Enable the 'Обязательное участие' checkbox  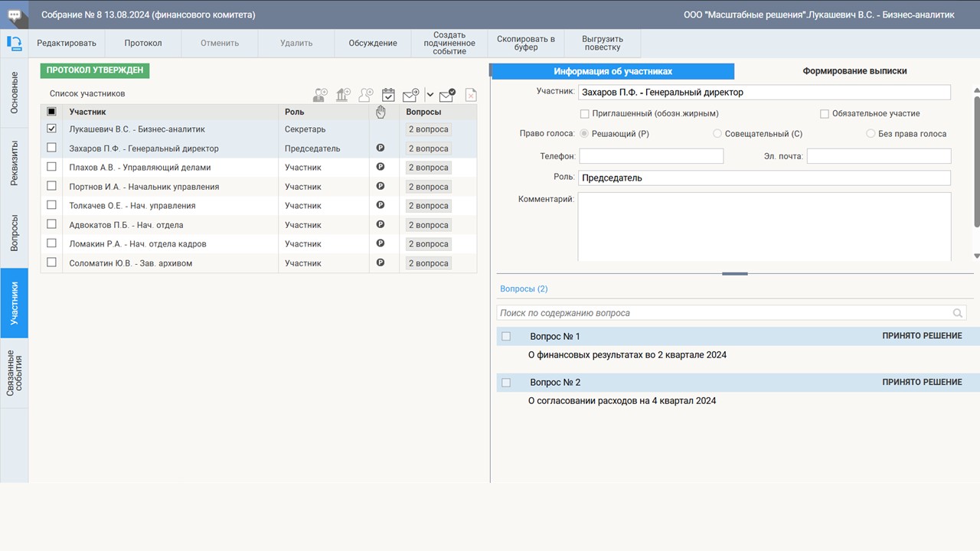coord(825,114)
